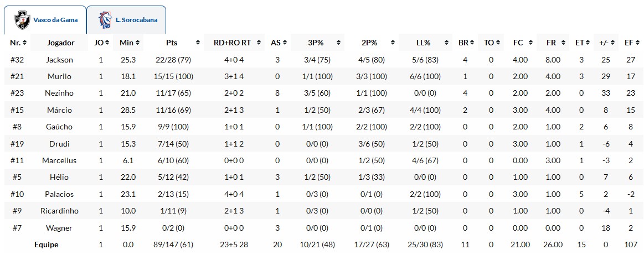Sort by the LL% column header
Screen dimensions: 644x255
point(426,43)
